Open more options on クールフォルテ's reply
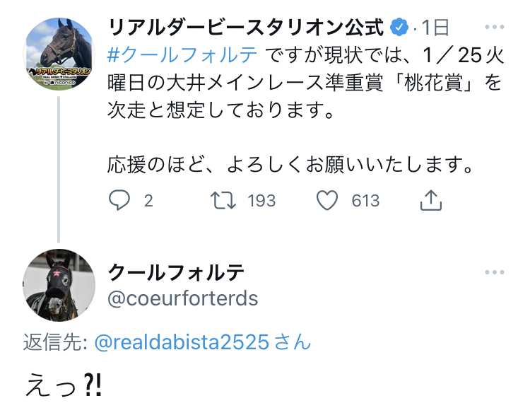This screenshot has width=530, height=420. click(x=495, y=272)
